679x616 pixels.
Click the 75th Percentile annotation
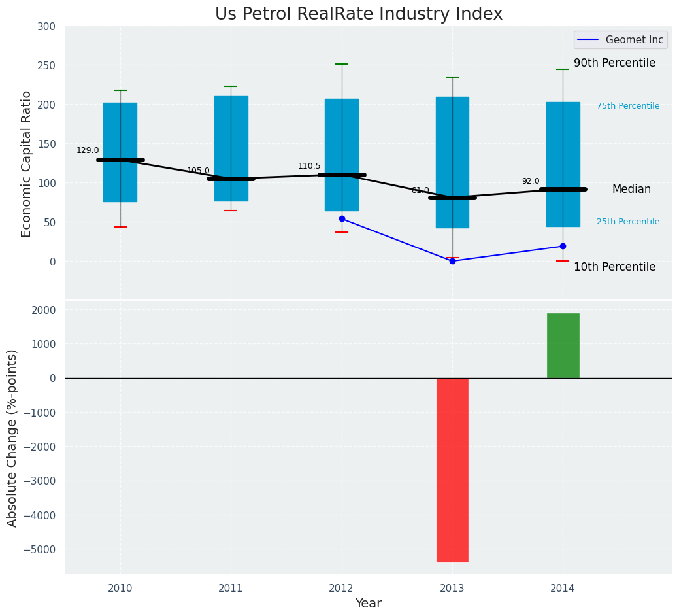(627, 106)
